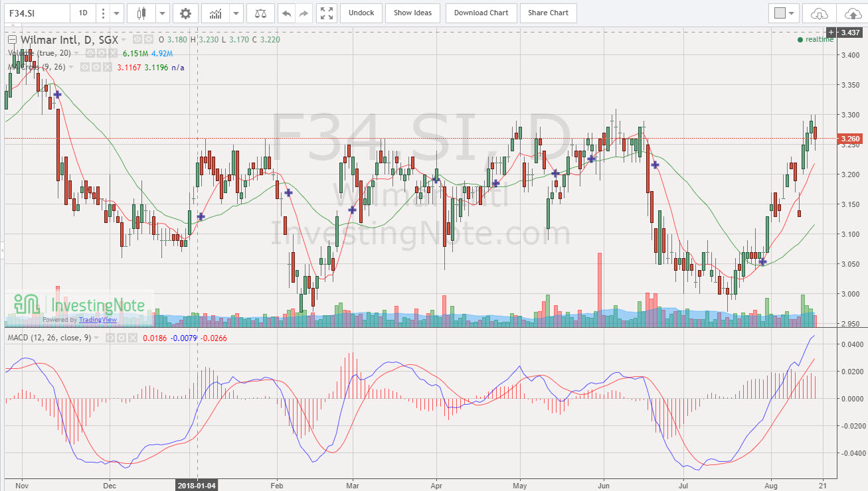Toggle visibility of the Volume indicator
868x491 pixels.
(90, 53)
